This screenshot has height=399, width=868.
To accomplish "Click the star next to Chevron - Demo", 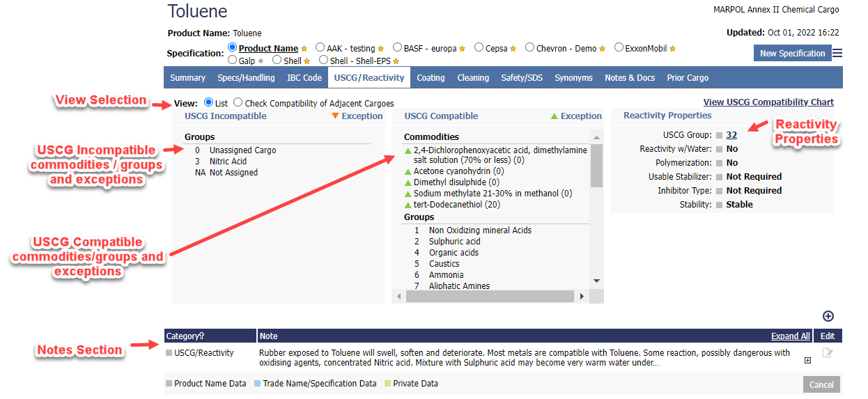I will point(603,49).
